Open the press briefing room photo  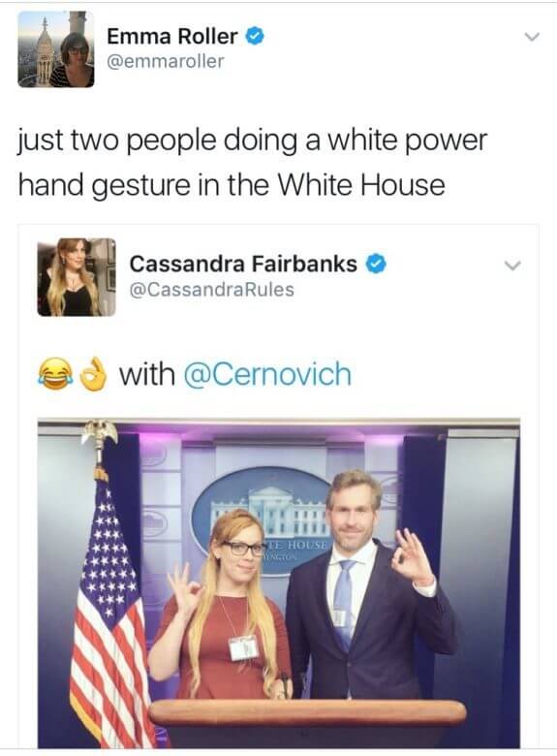(279, 583)
